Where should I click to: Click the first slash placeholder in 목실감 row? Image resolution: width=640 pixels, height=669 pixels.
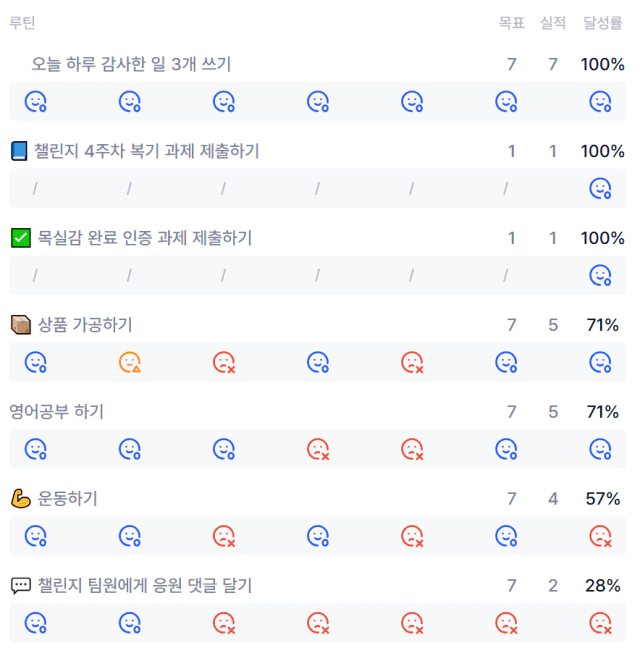pos(35,275)
